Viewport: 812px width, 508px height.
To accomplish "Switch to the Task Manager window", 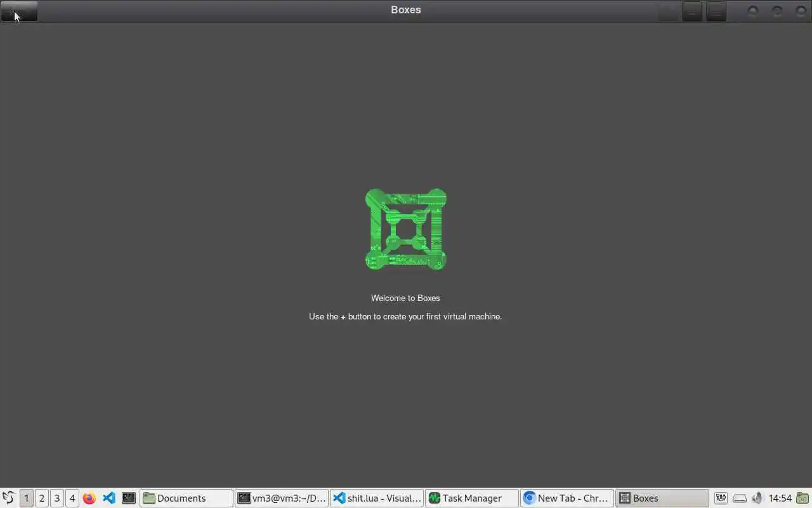I will [x=472, y=498].
